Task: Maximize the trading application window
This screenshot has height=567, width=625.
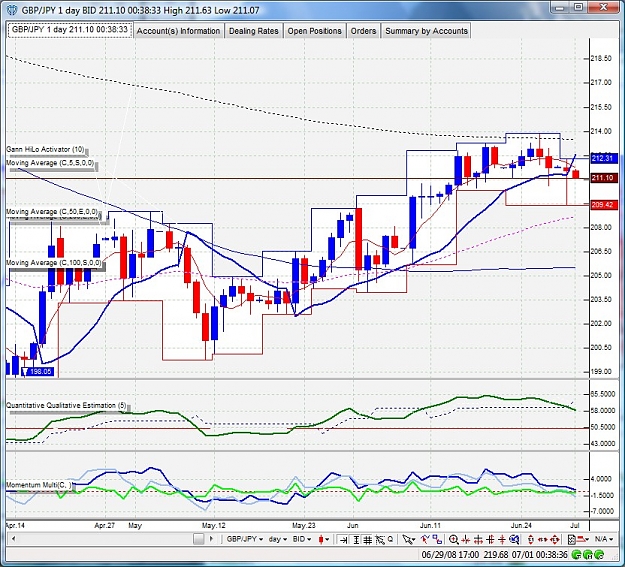Action: 579,7
